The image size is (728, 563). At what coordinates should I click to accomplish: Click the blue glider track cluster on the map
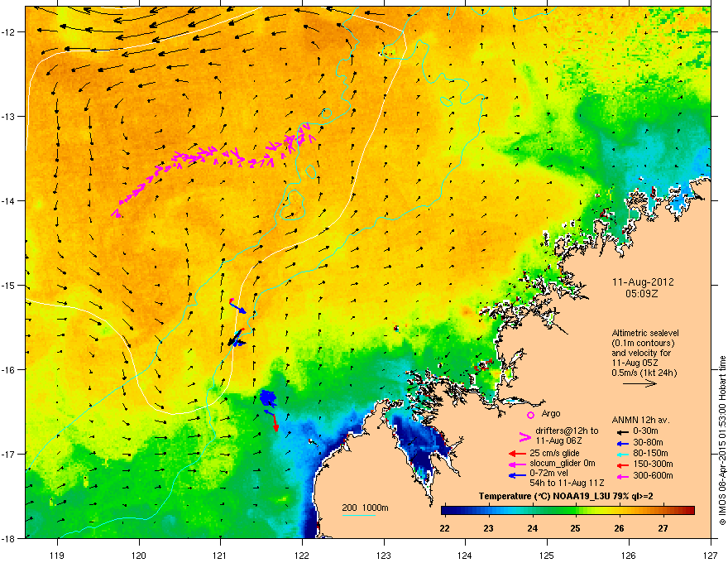tap(268, 398)
